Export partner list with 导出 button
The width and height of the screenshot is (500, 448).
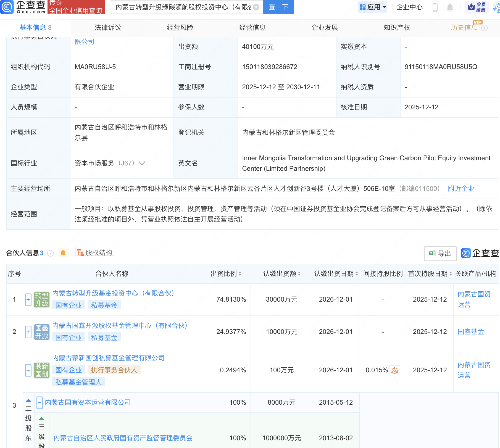pos(440,253)
